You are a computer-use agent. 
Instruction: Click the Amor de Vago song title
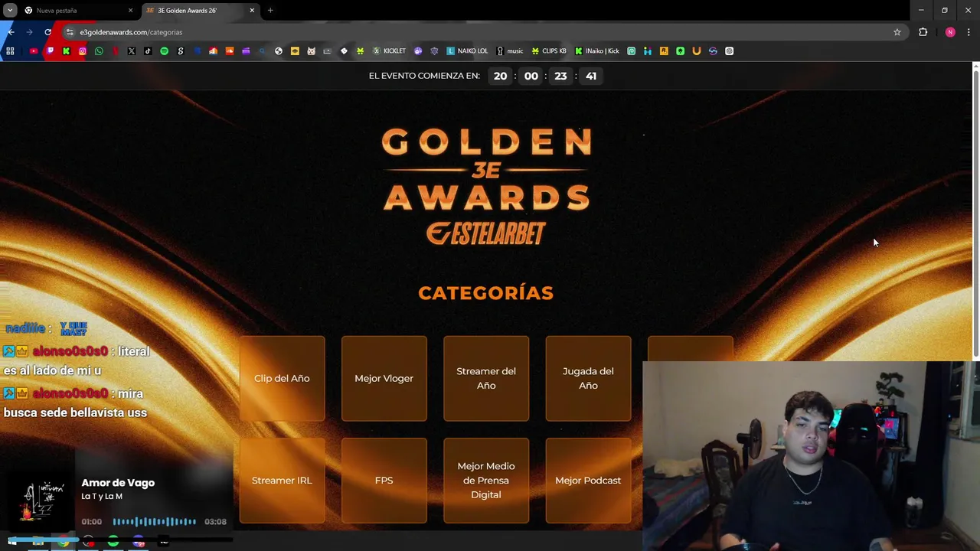click(x=118, y=483)
